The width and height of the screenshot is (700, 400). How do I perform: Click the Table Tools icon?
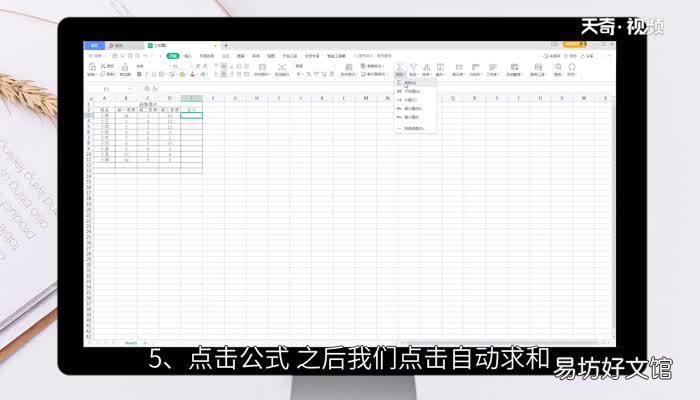pos(538,67)
